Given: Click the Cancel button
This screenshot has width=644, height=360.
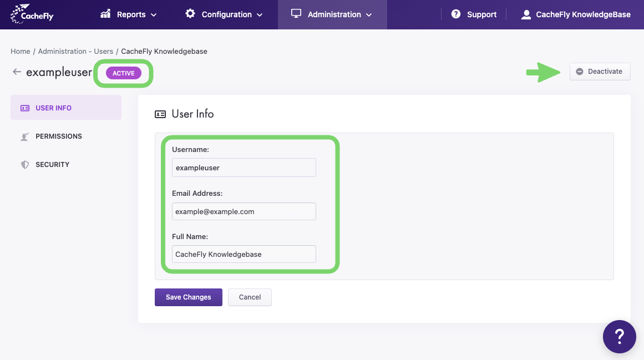Looking at the screenshot, I should (250, 297).
